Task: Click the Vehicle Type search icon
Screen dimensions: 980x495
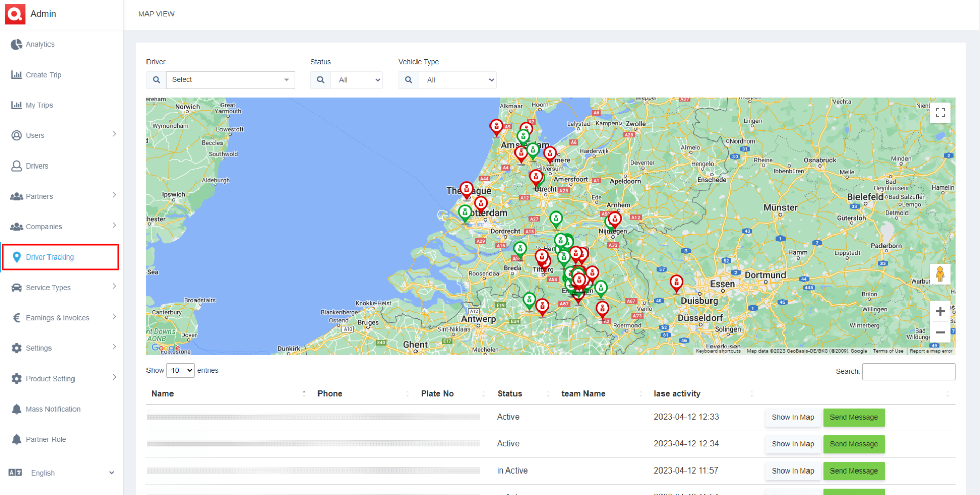Action: point(408,80)
